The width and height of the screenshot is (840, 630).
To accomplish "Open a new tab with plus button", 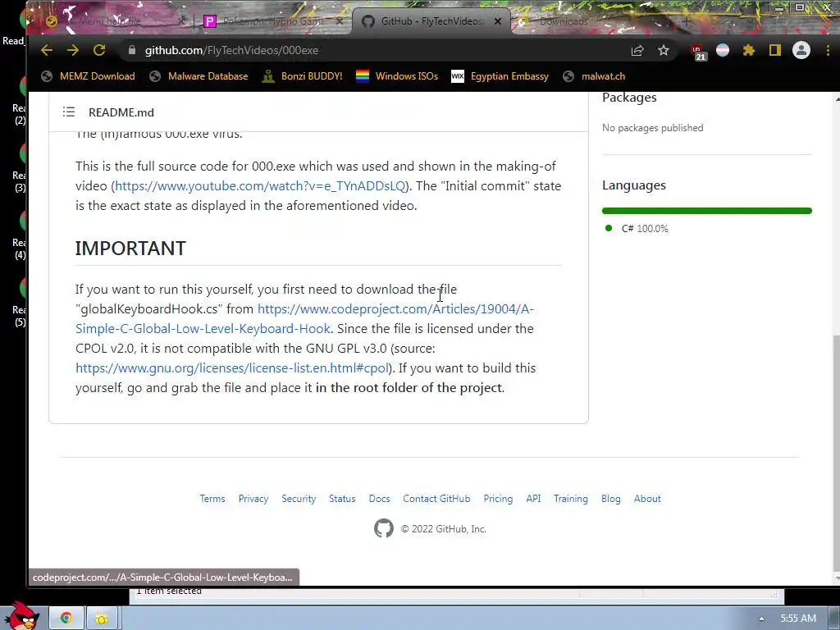I will tap(686, 21).
